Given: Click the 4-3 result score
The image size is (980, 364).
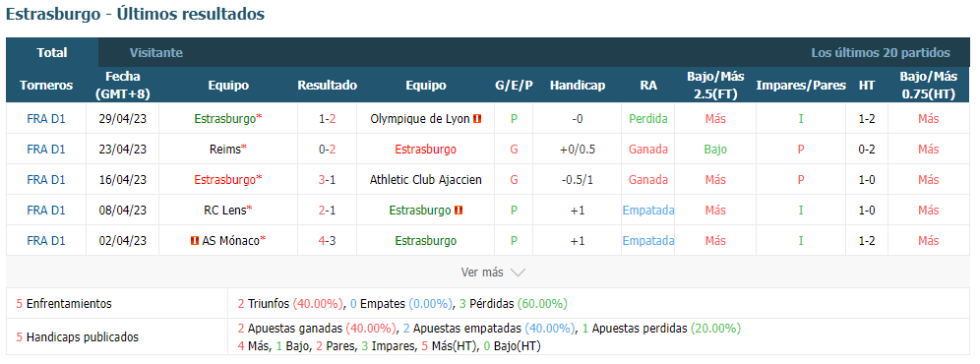Looking at the screenshot, I should (x=327, y=241).
